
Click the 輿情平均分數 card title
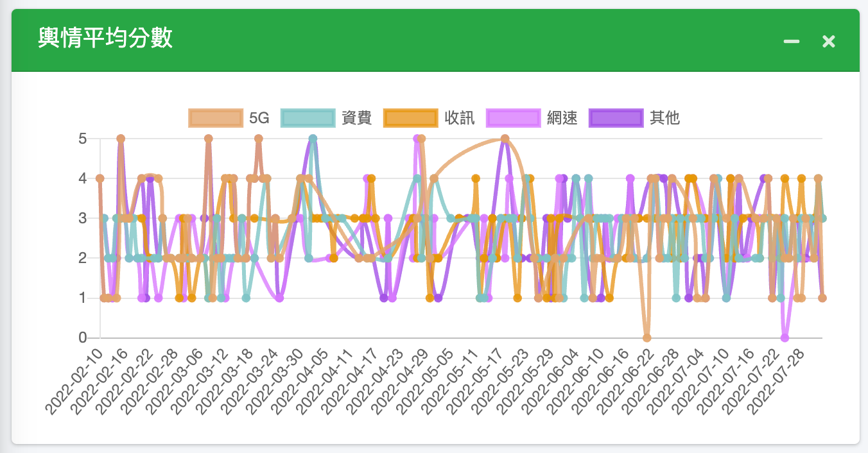[105, 39]
